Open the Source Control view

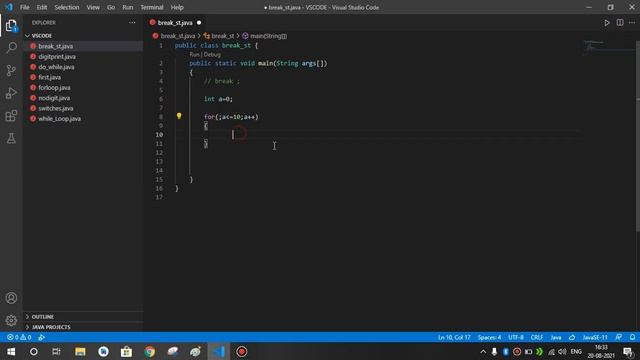coord(11,71)
